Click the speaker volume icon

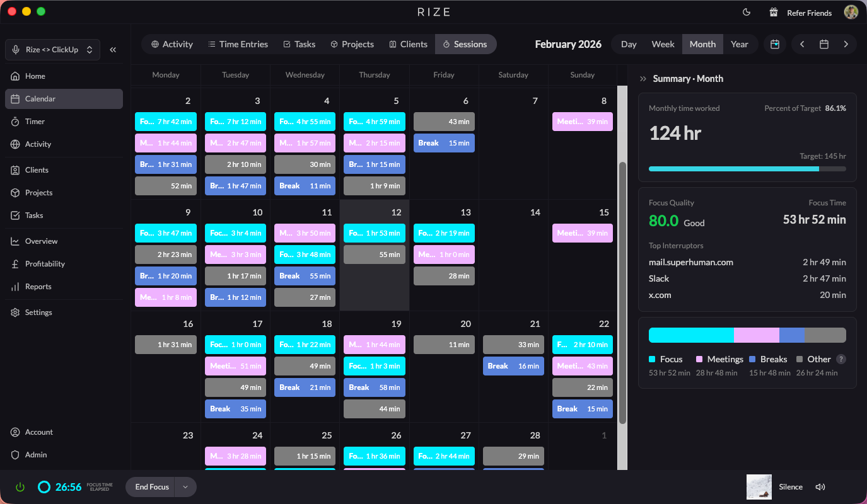point(820,487)
